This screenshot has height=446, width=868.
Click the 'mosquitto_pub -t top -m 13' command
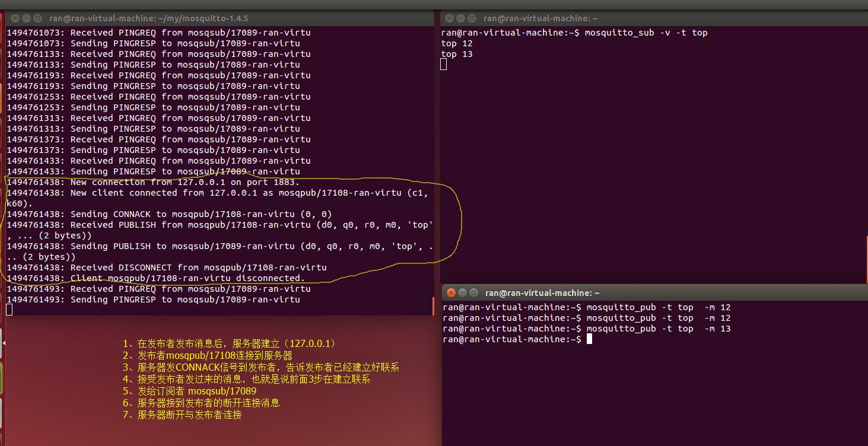(659, 329)
